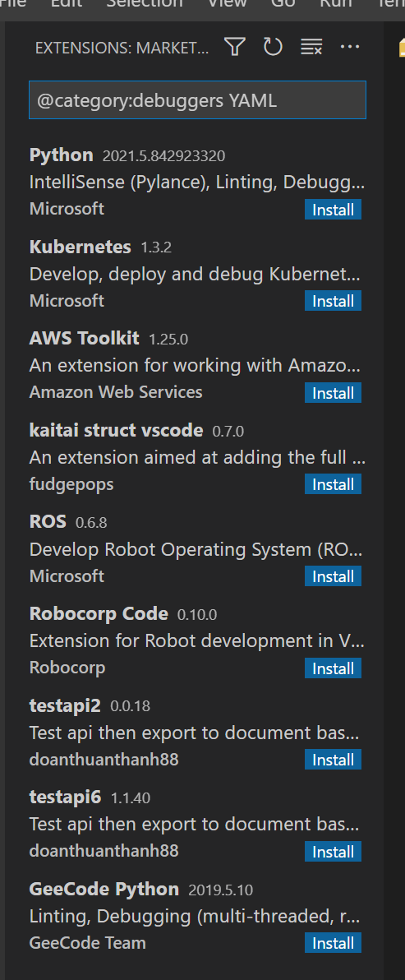The height and width of the screenshot is (980, 405).
Task: Open the Selection menu
Action: pyautogui.click(x=145, y=4)
